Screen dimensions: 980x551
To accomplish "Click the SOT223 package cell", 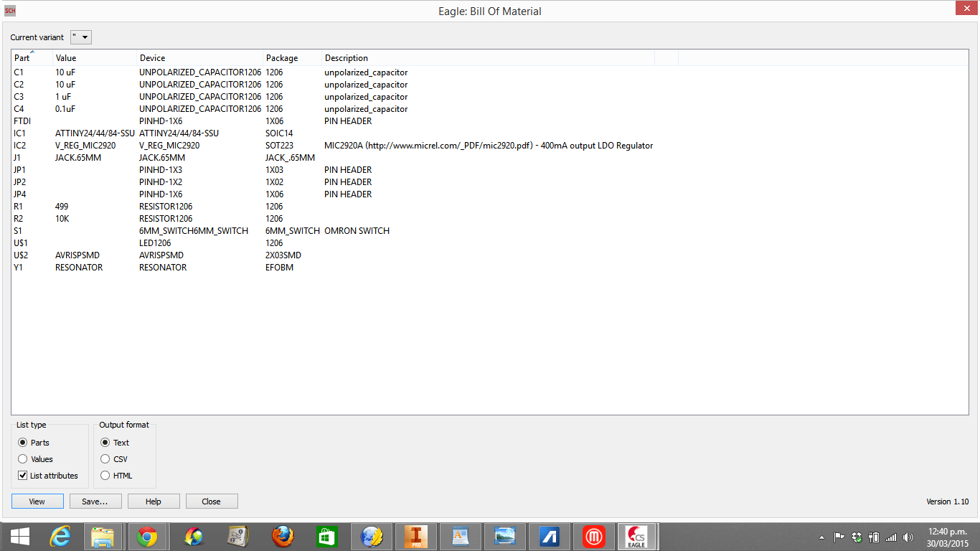I will 279,146.
